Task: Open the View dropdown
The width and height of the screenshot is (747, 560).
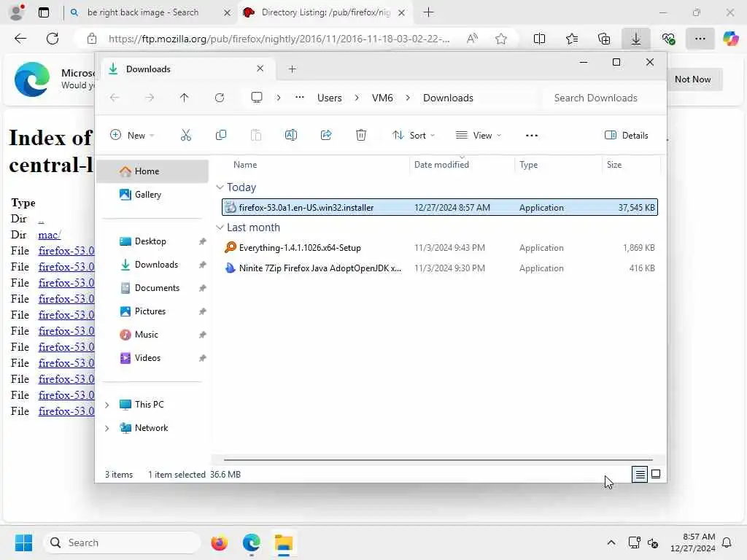Action: (x=479, y=135)
